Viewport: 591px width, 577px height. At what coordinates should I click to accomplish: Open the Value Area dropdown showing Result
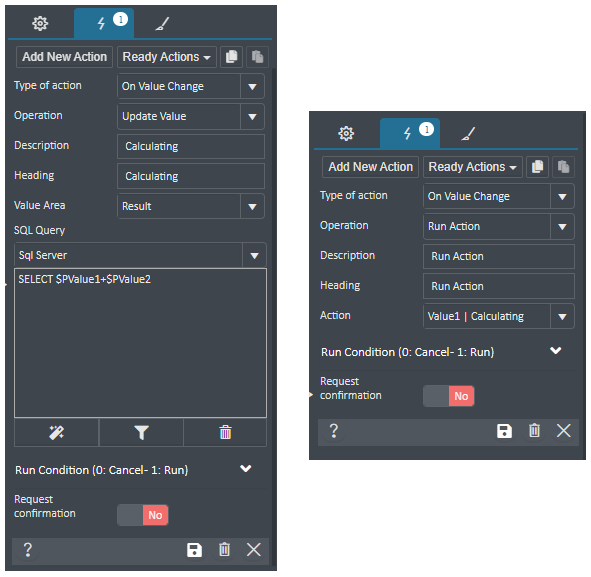click(x=191, y=206)
